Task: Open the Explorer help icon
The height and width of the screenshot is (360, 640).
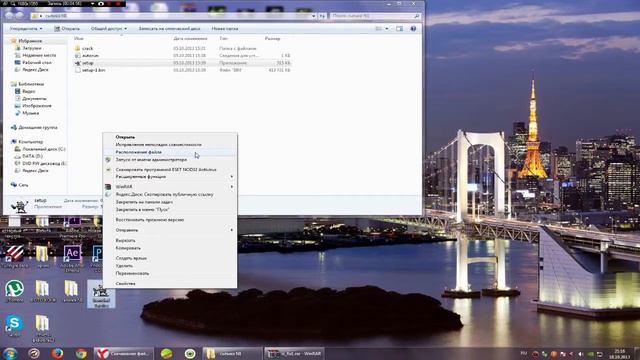Action: [413, 29]
